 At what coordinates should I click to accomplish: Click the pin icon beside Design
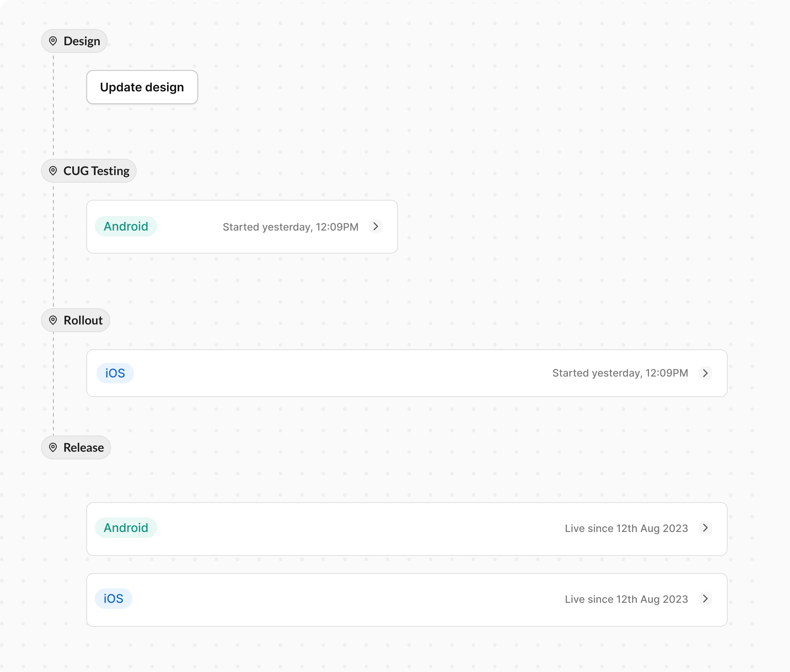pos(53,41)
